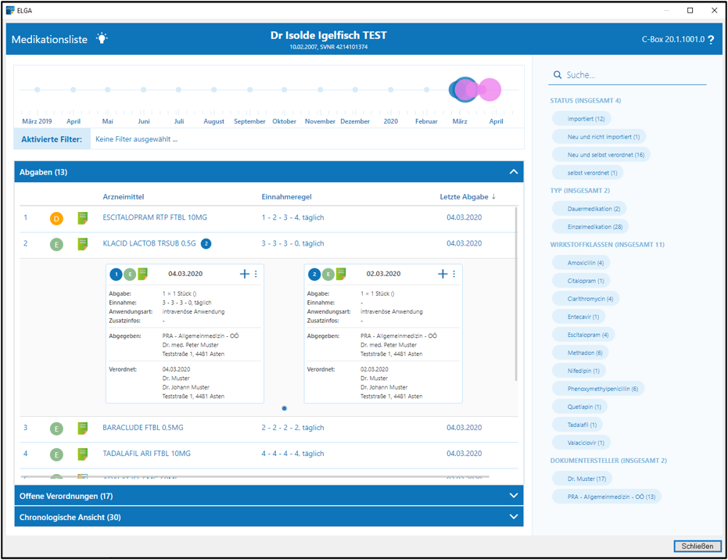Toggle the 'Neu und nicht importiert (1)' filter

coord(599,137)
